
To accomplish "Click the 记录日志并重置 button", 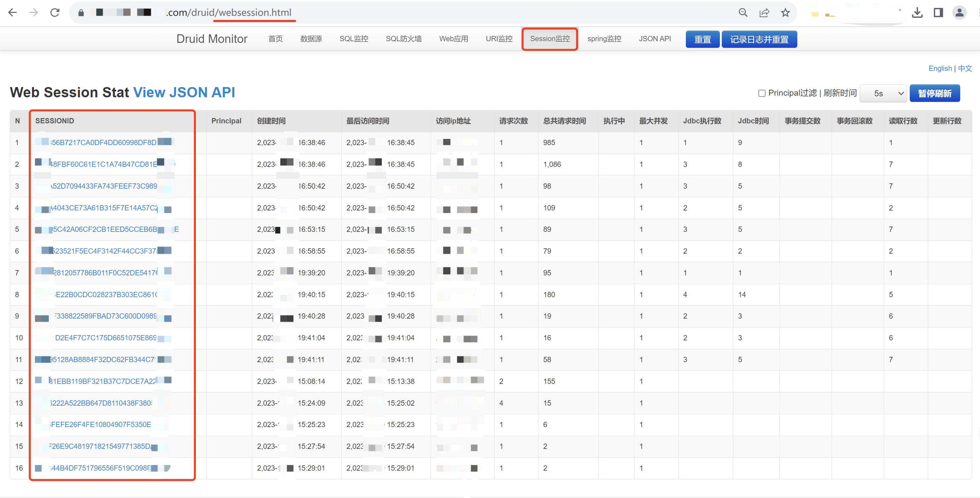I will point(759,39).
